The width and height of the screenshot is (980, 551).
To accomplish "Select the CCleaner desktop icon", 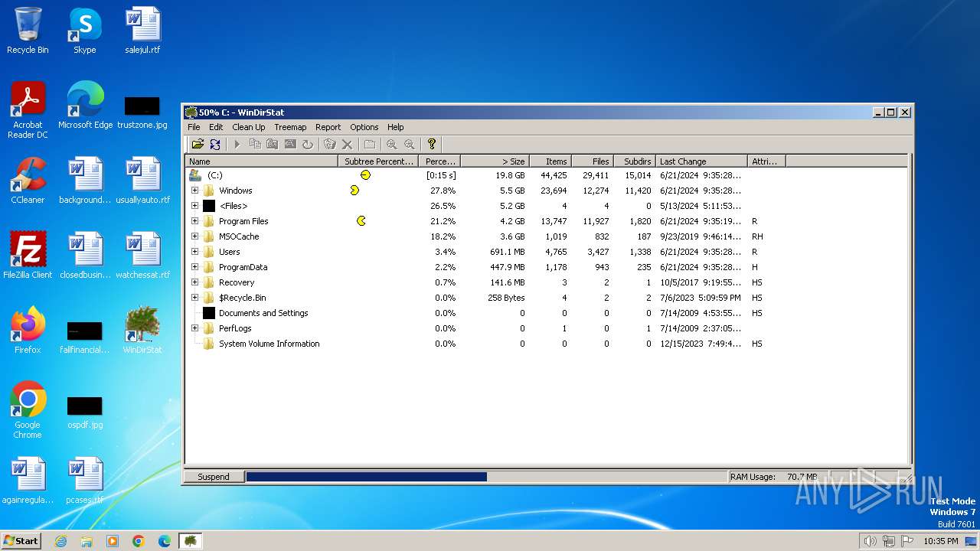I will 28,181.
